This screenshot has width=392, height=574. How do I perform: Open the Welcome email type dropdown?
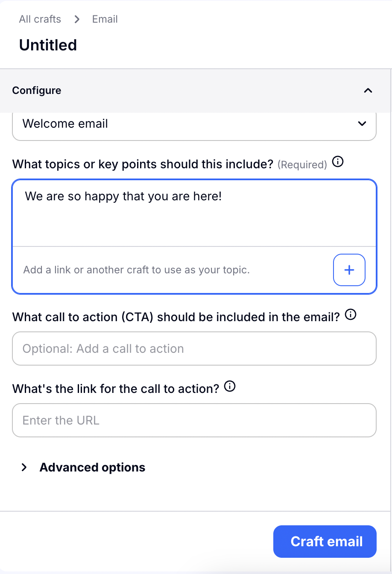(x=194, y=124)
